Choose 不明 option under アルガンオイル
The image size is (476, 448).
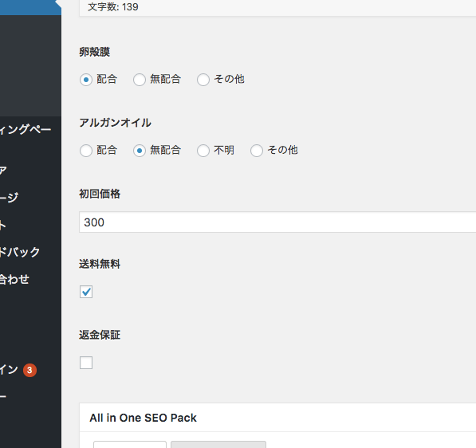coord(203,151)
